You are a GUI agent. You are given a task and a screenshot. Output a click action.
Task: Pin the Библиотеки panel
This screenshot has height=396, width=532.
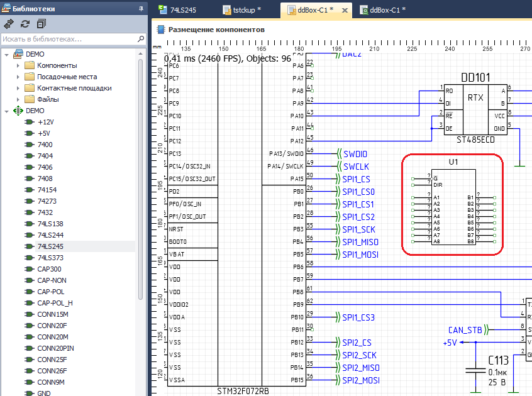pyautogui.click(x=140, y=9)
